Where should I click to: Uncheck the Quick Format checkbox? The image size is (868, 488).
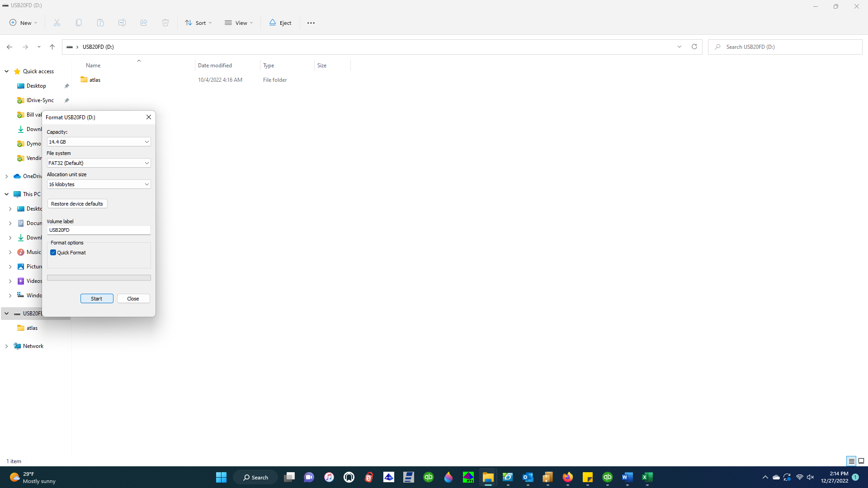coord(53,253)
